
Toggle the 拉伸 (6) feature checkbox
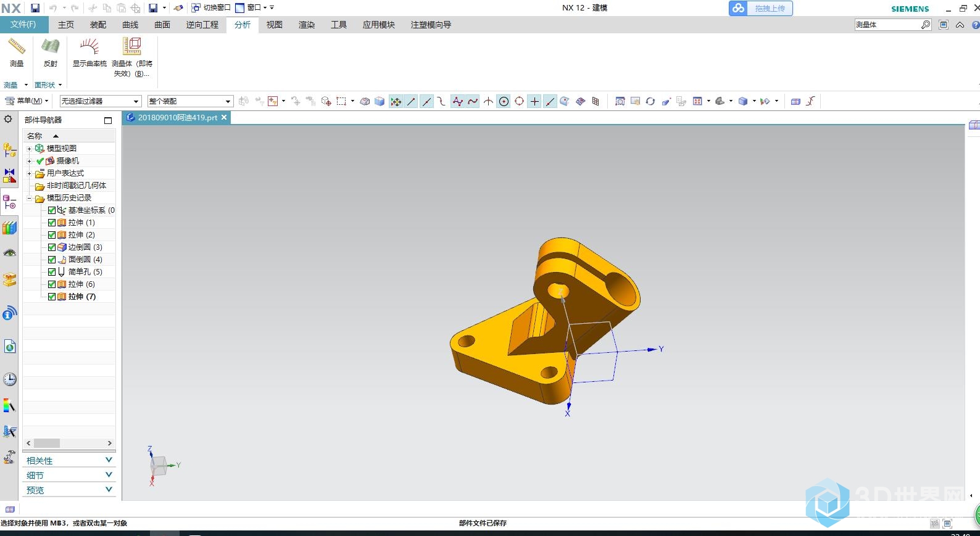(52, 284)
